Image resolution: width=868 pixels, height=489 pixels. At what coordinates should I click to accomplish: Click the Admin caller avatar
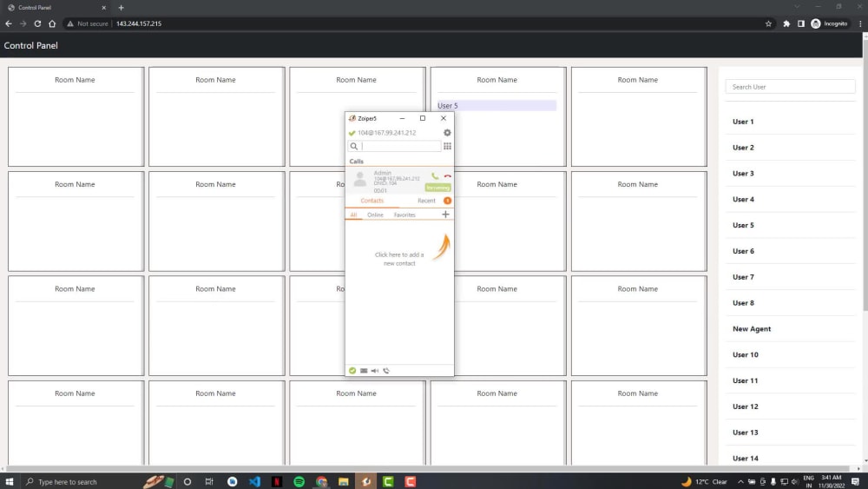point(360,180)
